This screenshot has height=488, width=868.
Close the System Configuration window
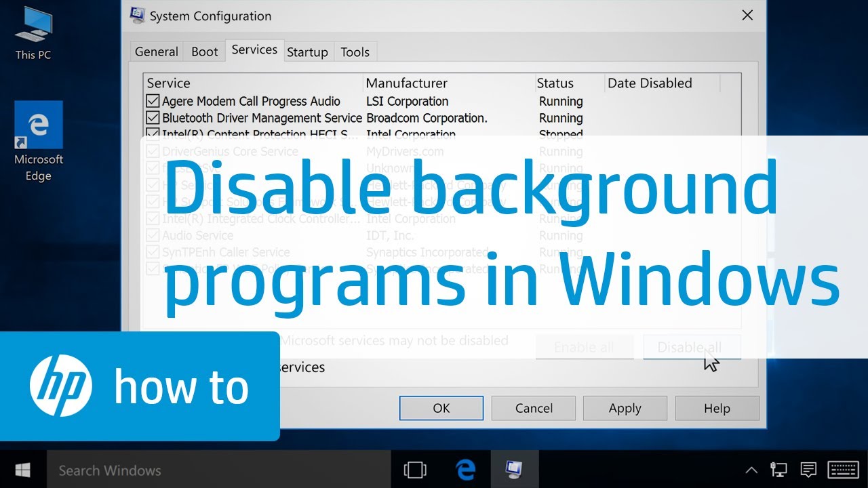click(x=747, y=15)
